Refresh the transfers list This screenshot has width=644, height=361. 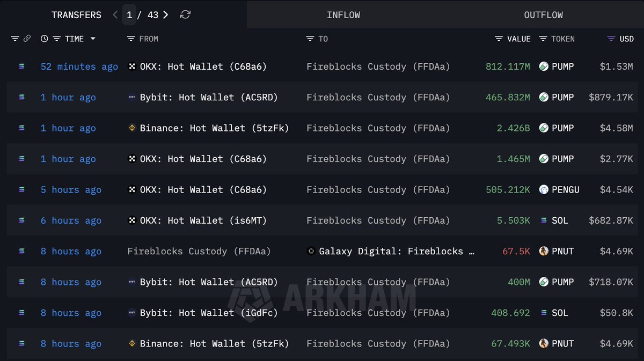[x=185, y=15]
